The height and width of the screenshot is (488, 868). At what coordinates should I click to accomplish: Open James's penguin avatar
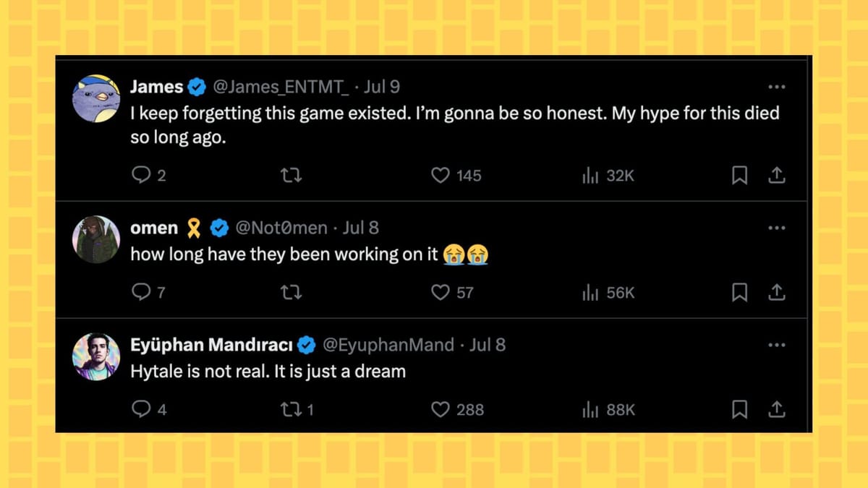(x=96, y=98)
